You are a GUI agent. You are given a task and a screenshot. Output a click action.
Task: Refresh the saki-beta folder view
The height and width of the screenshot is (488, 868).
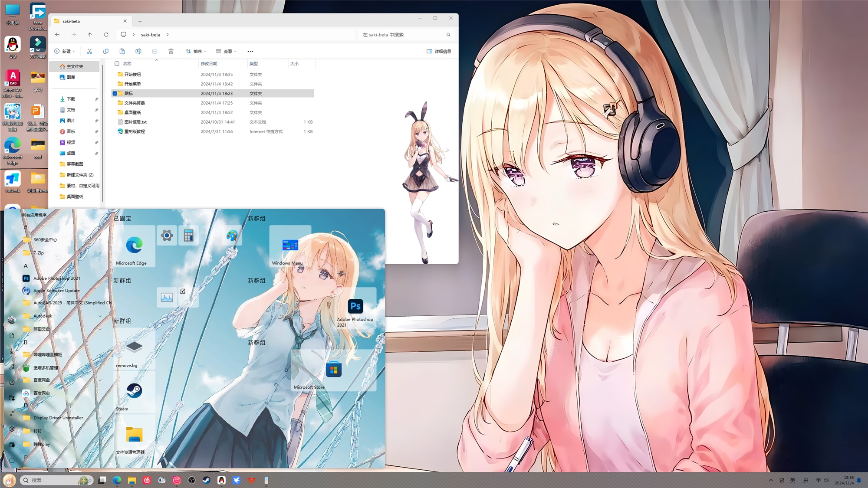click(x=106, y=35)
